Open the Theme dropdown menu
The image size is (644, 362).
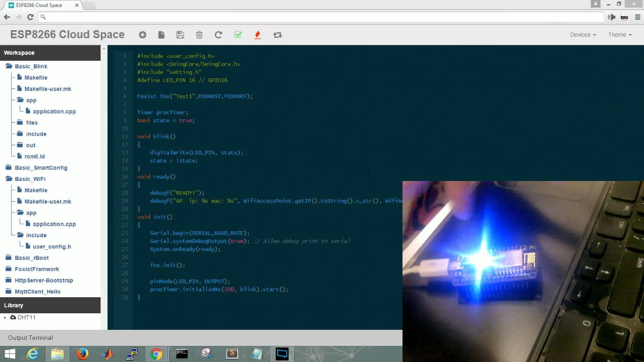tap(619, 35)
